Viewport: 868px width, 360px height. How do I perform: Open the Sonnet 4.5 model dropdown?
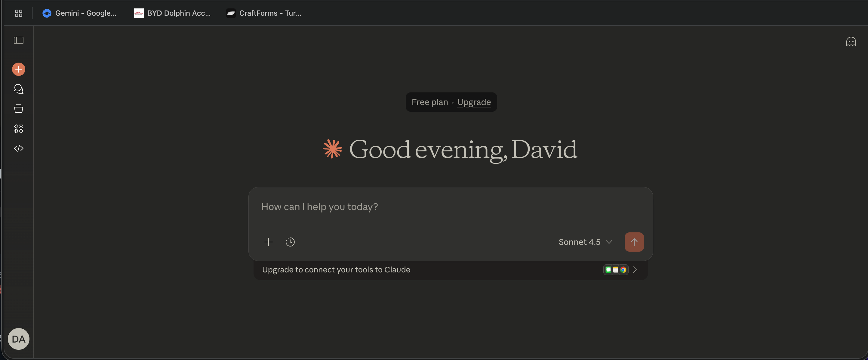[585, 242]
